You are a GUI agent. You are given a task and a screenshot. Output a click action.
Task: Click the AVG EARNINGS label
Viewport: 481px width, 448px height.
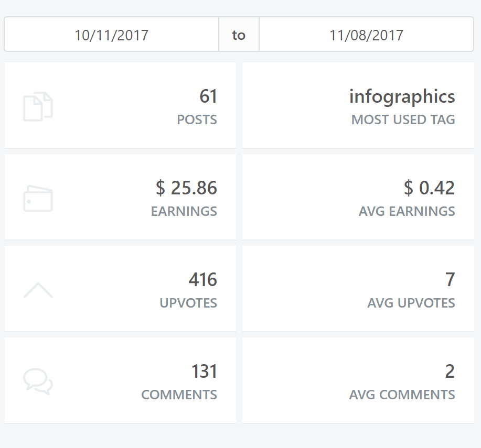407,212
